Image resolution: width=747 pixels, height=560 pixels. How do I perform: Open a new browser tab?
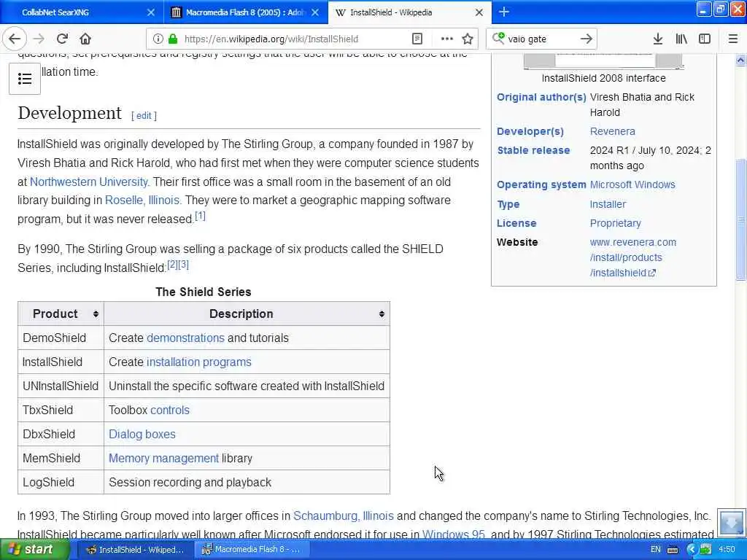click(504, 12)
